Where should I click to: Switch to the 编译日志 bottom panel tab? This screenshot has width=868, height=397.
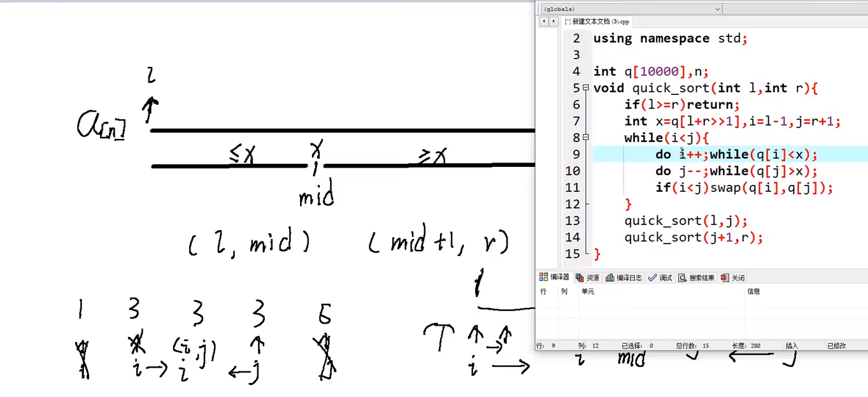623,278
